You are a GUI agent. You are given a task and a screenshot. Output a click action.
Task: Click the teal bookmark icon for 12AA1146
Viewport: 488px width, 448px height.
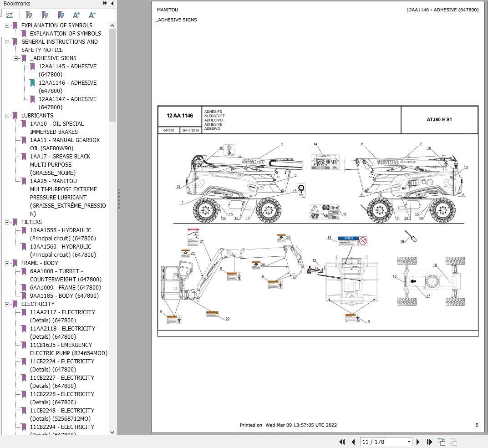(32, 83)
